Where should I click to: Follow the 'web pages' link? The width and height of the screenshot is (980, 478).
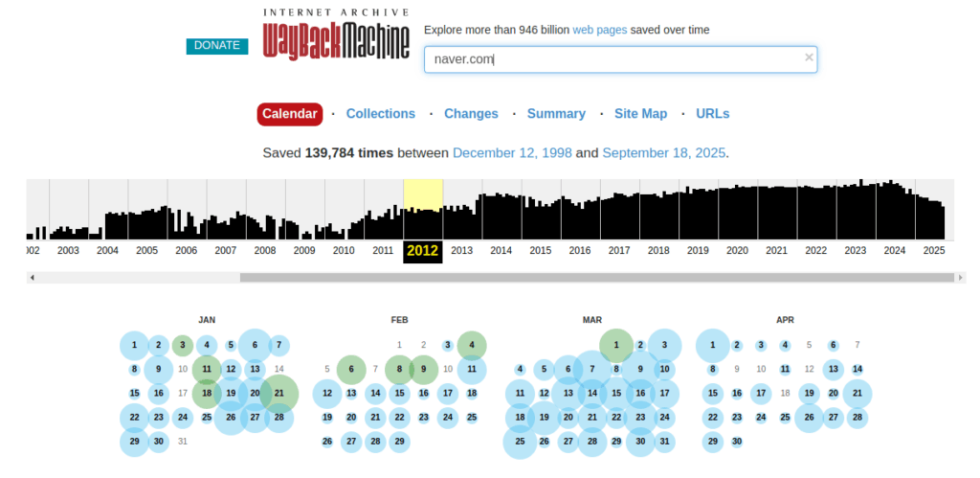click(x=599, y=30)
